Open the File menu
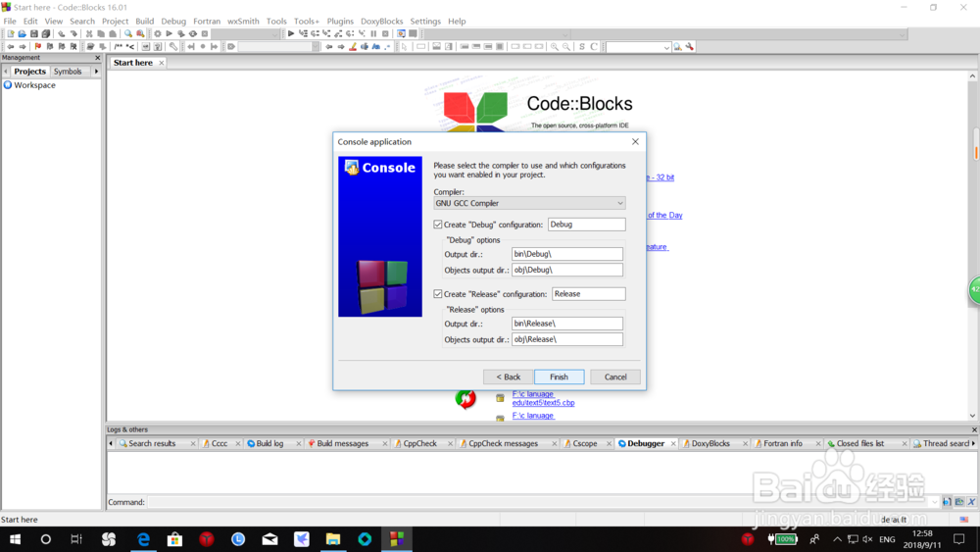Viewport: 980px width, 552px height. tap(10, 22)
